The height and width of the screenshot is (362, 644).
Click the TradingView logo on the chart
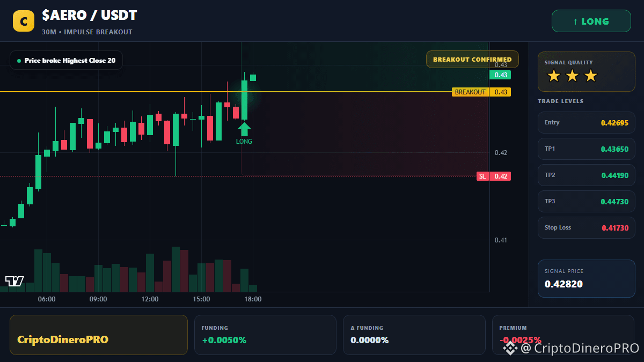point(14,281)
